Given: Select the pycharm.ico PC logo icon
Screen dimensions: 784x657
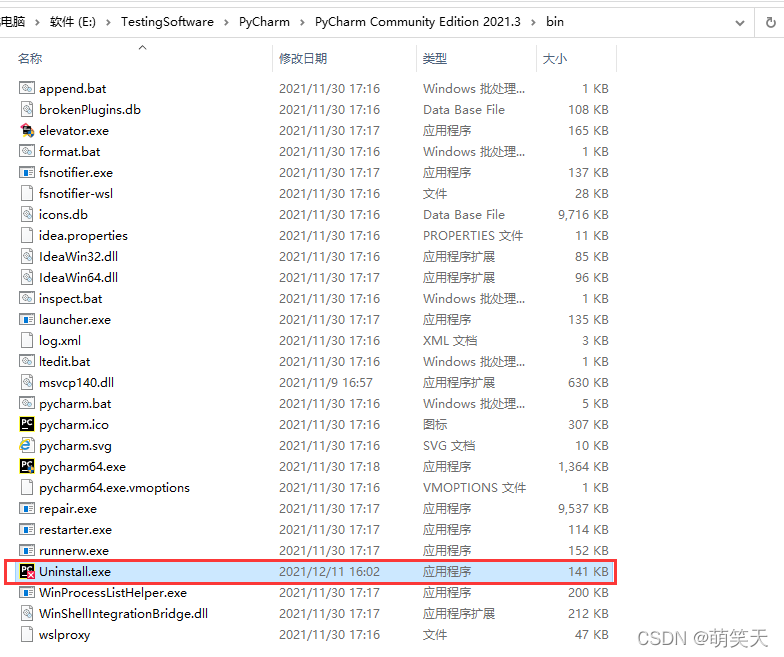Looking at the screenshot, I should coord(27,424).
